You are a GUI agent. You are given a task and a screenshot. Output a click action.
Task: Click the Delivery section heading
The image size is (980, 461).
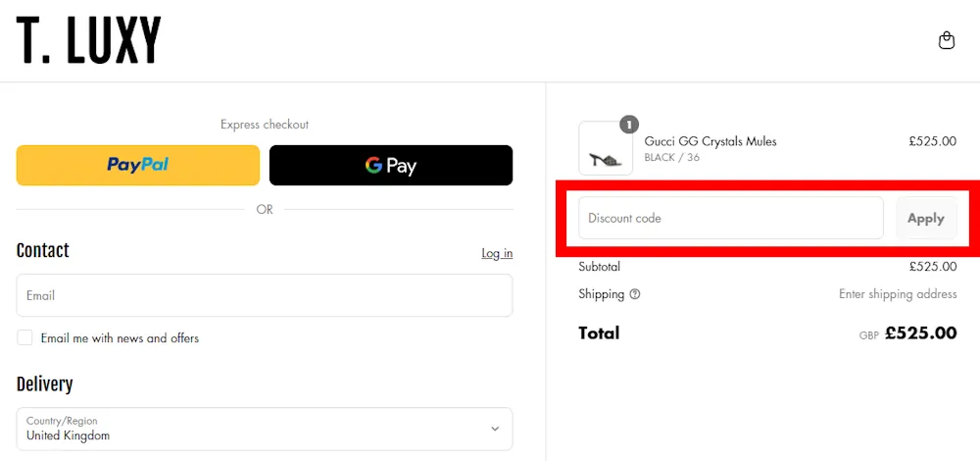point(45,384)
